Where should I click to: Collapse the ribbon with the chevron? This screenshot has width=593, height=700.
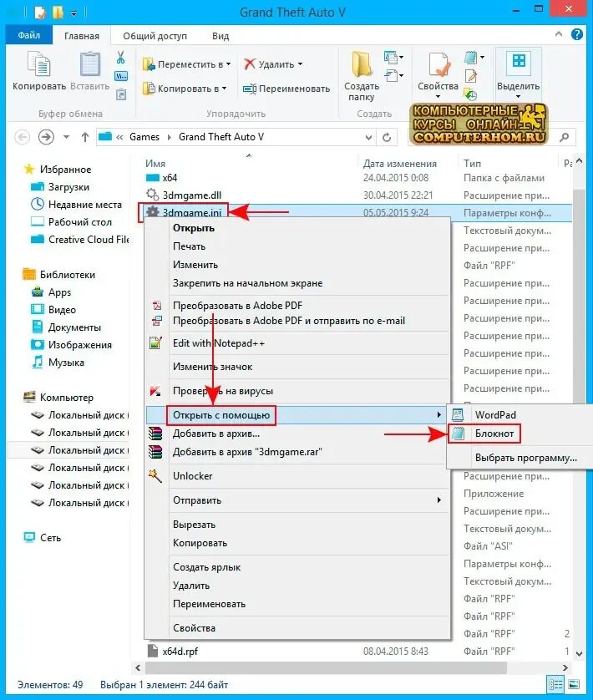pos(559,34)
